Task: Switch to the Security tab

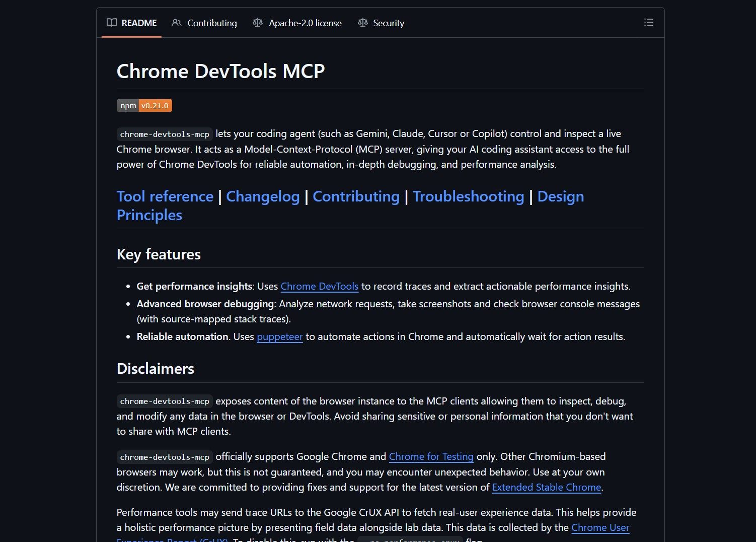Action: [x=381, y=23]
